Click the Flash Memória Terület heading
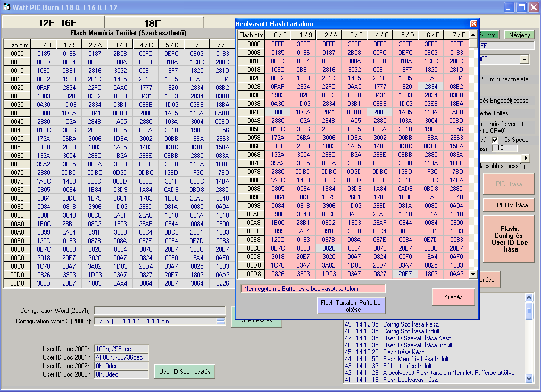Screen dimensions: 541x392 point(128,33)
